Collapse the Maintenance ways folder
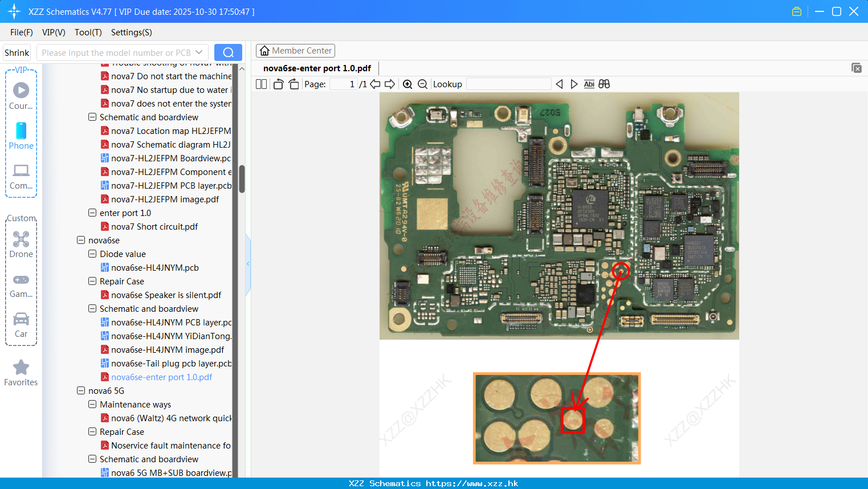Viewport: 868px width, 489px height. 92,404
